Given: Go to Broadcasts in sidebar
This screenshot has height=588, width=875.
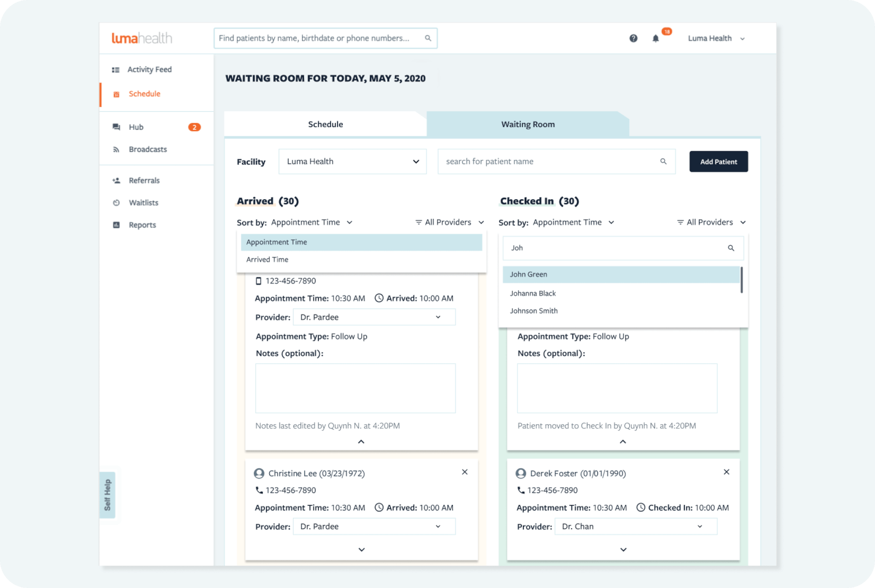Looking at the screenshot, I should [x=147, y=149].
